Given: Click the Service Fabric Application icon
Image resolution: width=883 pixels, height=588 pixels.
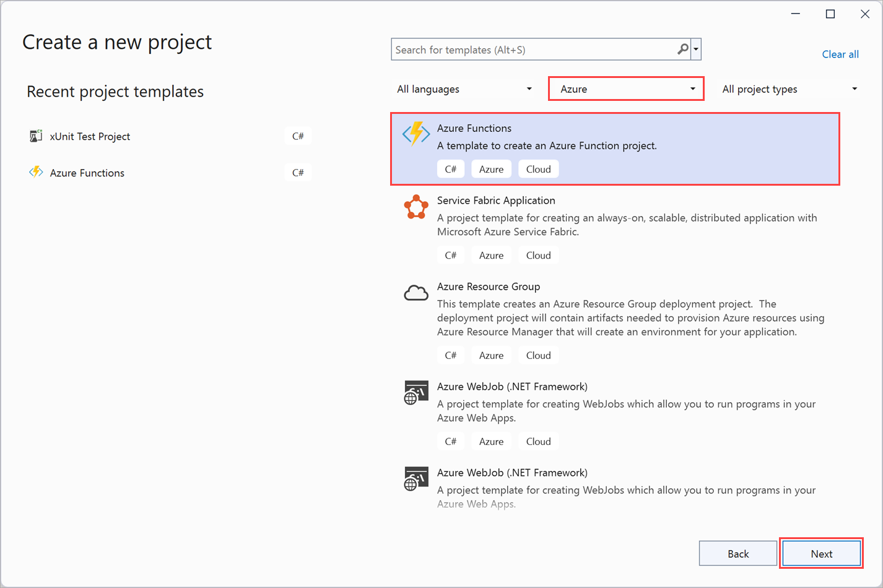Looking at the screenshot, I should click(x=416, y=207).
